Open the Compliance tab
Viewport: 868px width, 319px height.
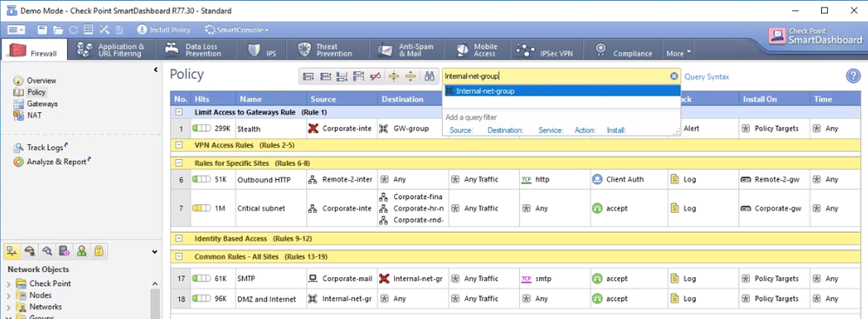pyautogui.click(x=624, y=50)
